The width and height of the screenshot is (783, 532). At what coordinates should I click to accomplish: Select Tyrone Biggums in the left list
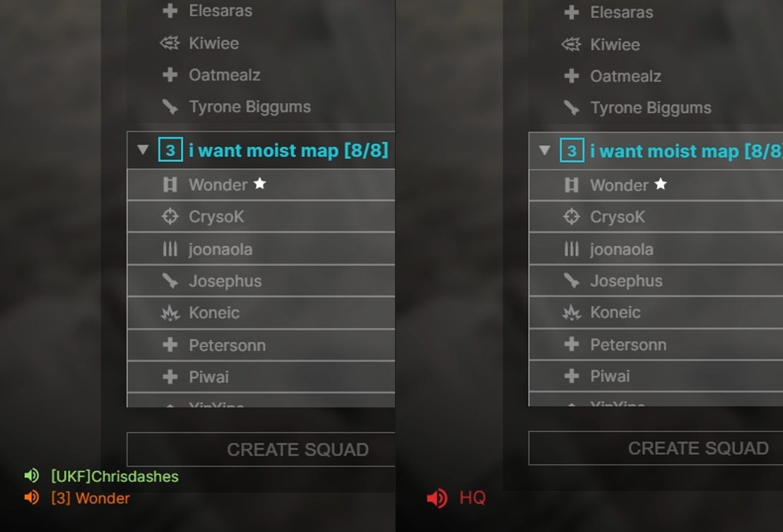tap(249, 107)
